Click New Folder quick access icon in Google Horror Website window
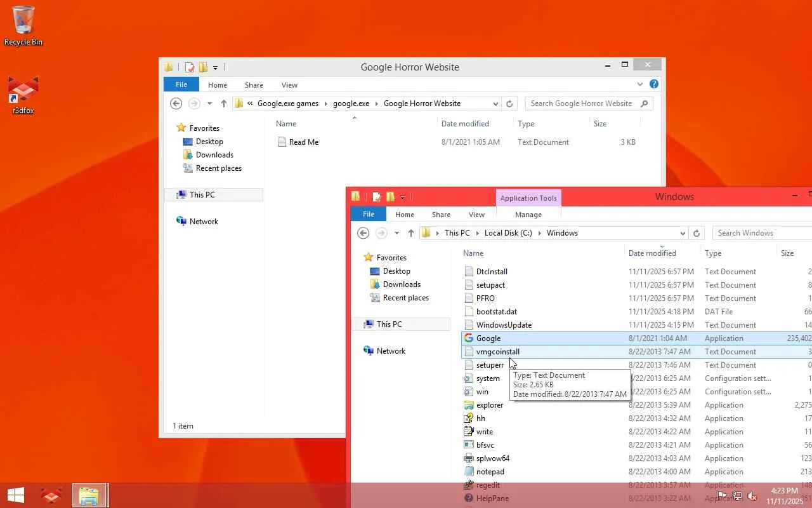Screen dimensions: 812x508 pyautogui.click(x=203, y=67)
